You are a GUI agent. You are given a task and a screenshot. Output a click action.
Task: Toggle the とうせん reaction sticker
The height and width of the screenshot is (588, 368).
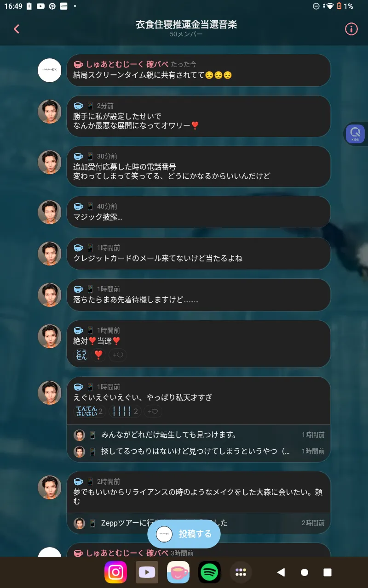pos(81,355)
